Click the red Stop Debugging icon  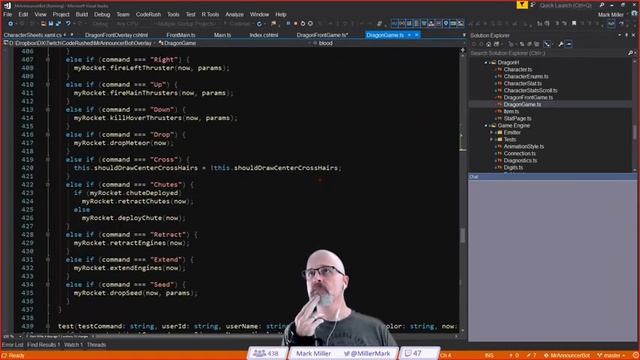pos(296,24)
